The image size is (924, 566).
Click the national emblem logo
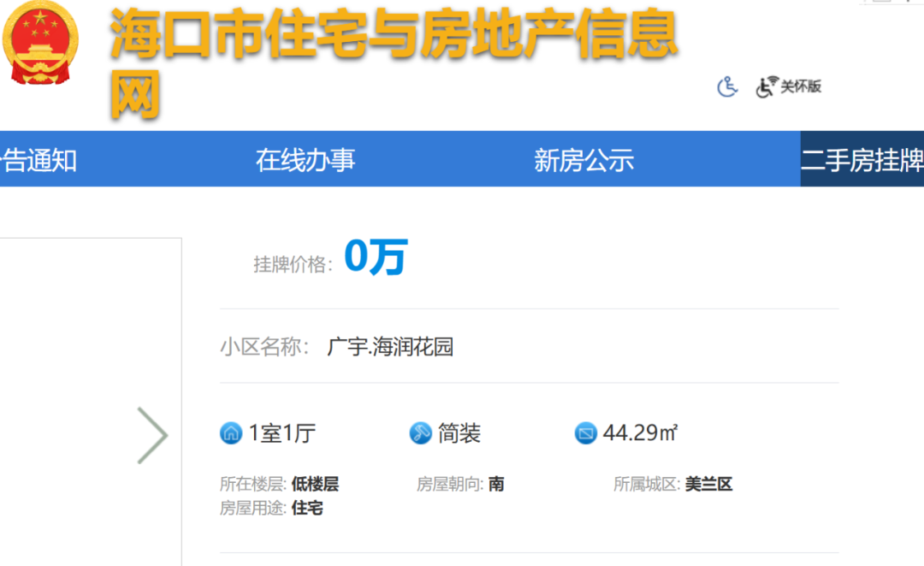click(39, 43)
